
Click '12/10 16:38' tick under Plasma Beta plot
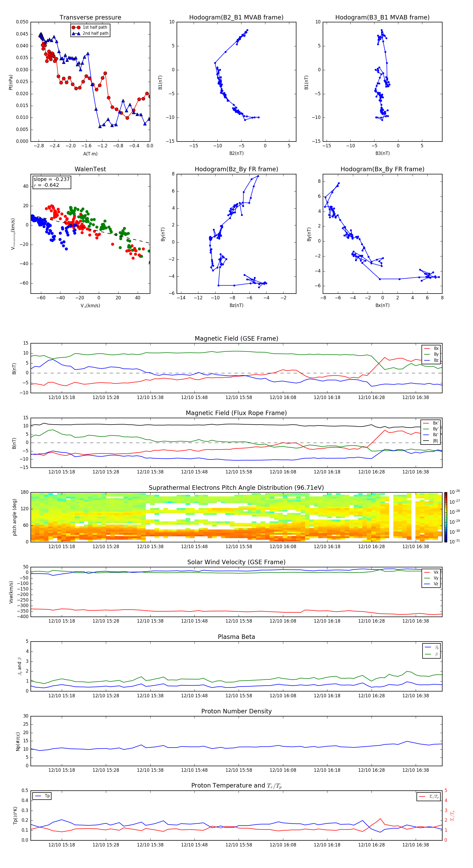click(415, 695)
